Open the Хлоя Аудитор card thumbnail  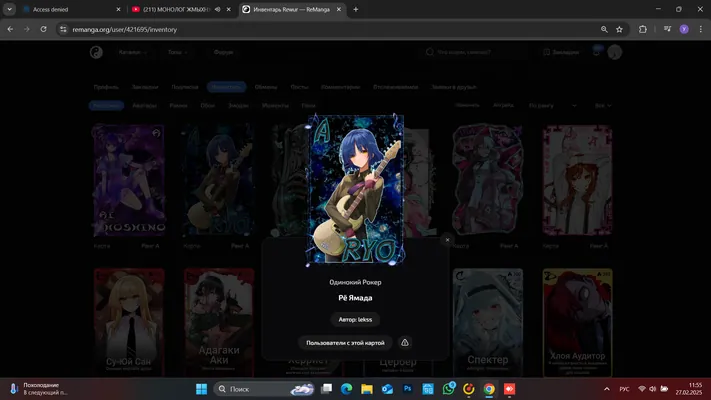click(577, 322)
